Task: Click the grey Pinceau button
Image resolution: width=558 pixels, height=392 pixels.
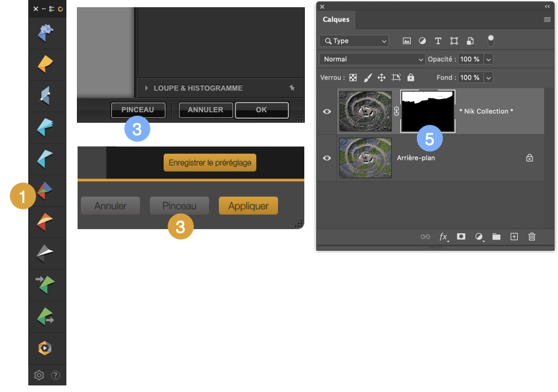Action: pos(179,206)
